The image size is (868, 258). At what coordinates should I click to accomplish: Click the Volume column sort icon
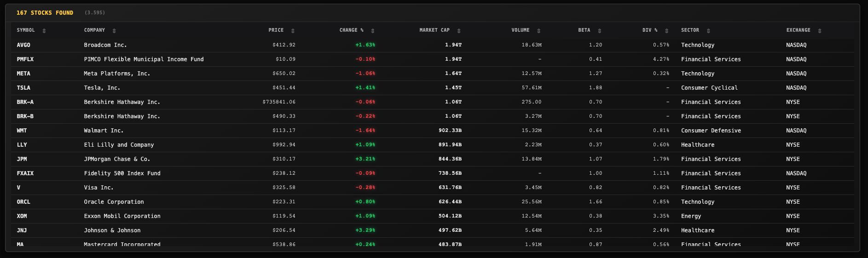click(x=538, y=31)
